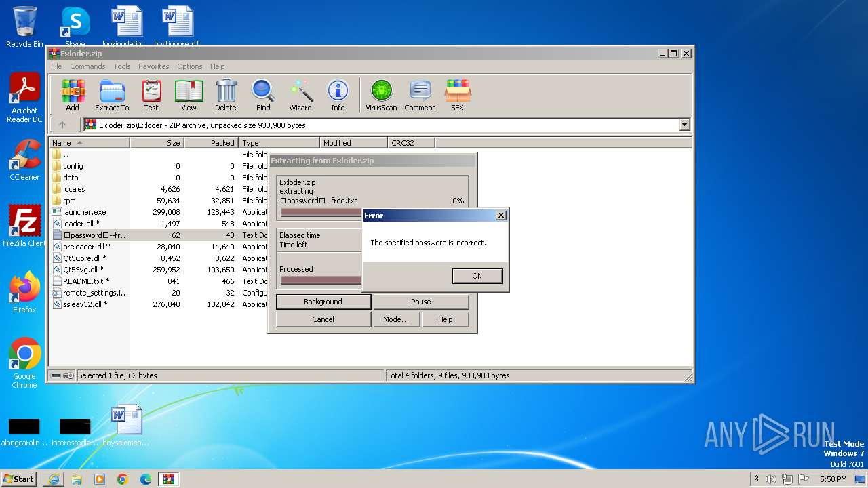
Task: Sort by Size column header
Action: point(157,143)
